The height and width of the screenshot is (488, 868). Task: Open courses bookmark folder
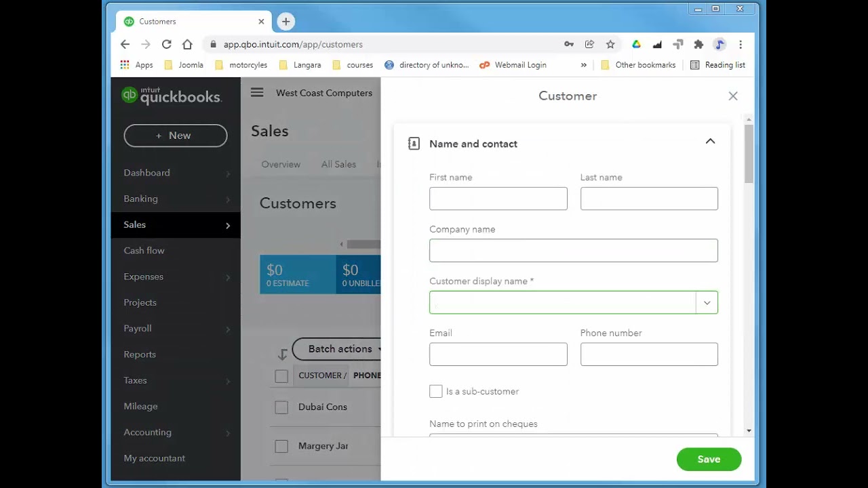[353, 65]
